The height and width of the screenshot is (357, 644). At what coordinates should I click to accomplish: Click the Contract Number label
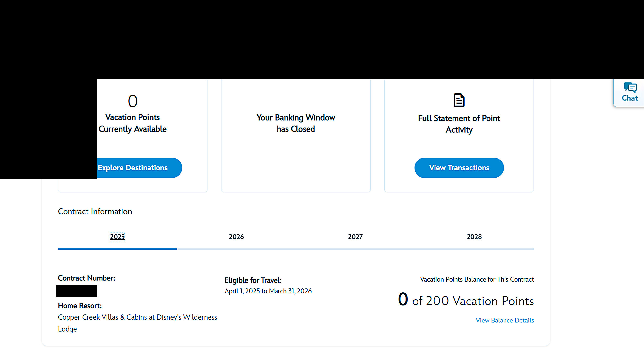pyautogui.click(x=87, y=278)
